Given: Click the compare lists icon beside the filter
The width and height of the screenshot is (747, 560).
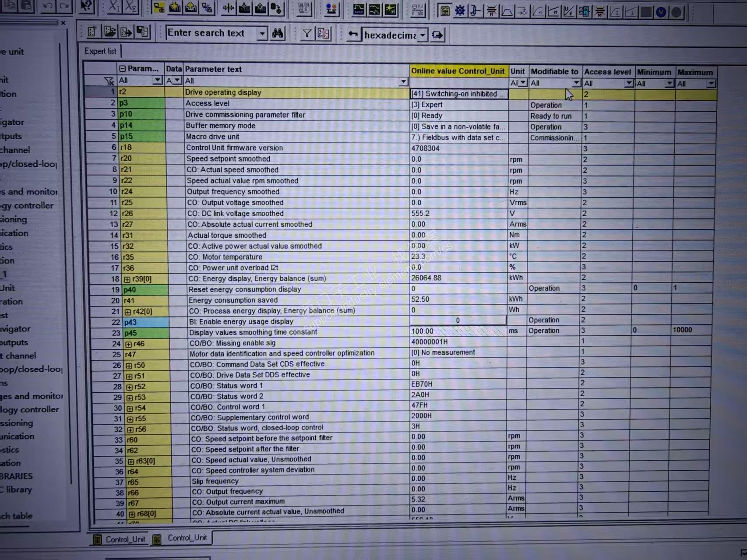Looking at the screenshot, I should 324,34.
